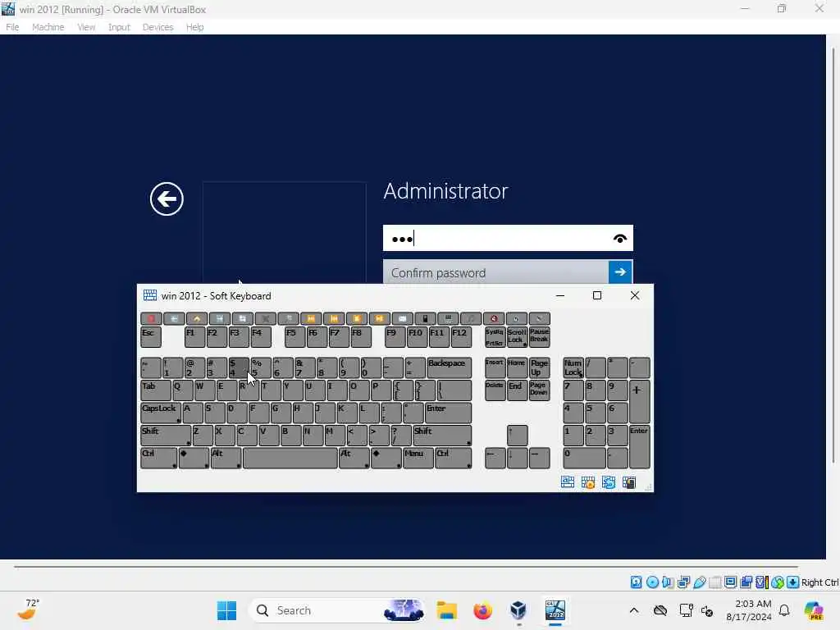Click the password reveal eye icon
This screenshot has height=630, width=840.
[x=620, y=239]
